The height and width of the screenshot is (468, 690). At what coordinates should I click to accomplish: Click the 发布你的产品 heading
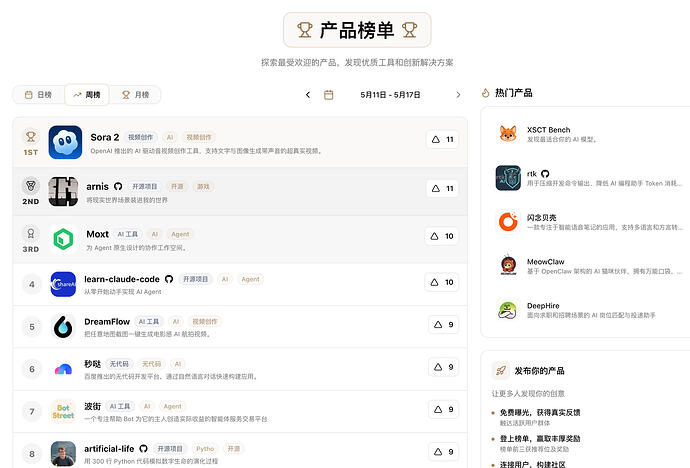pos(540,371)
